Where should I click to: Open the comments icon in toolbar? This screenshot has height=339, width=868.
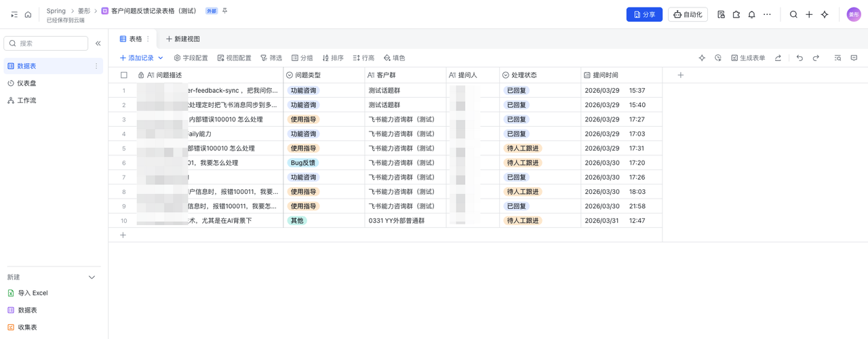[854, 58]
